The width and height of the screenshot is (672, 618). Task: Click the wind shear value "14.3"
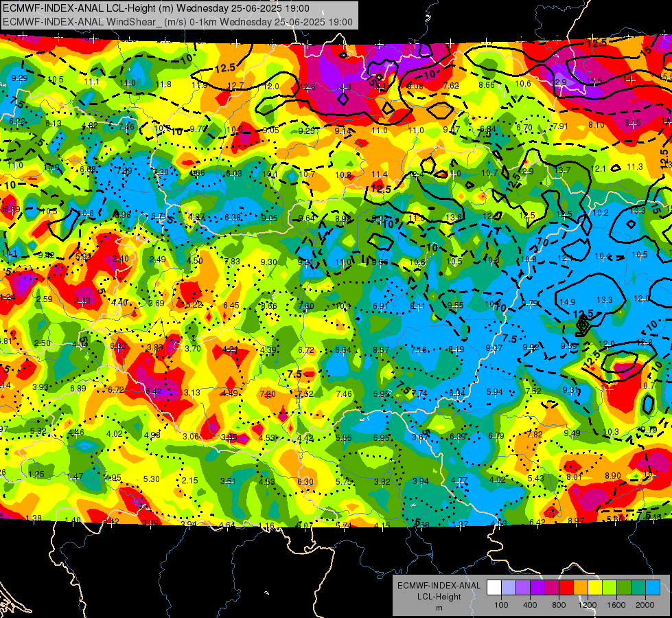point(343,87)
